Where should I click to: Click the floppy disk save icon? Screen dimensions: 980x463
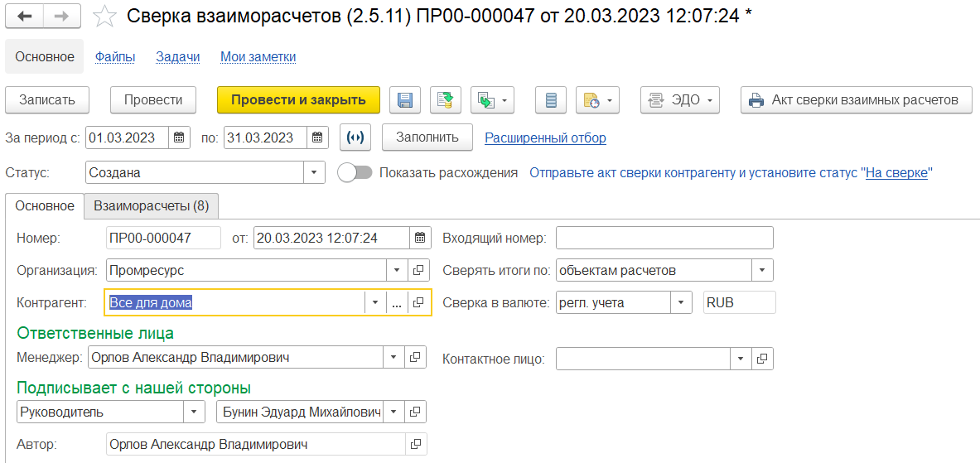click(x=406, y=100)
